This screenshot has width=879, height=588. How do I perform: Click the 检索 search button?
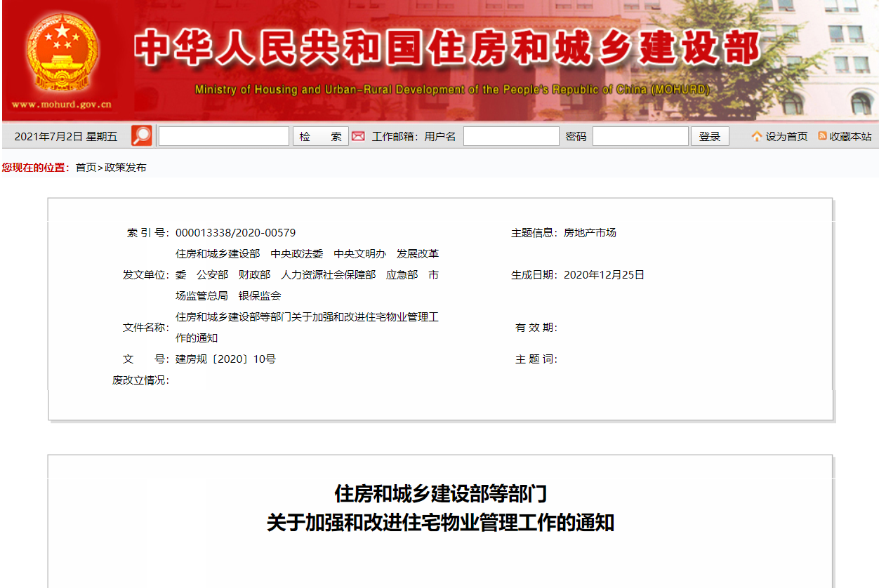[x=321, y=136]
